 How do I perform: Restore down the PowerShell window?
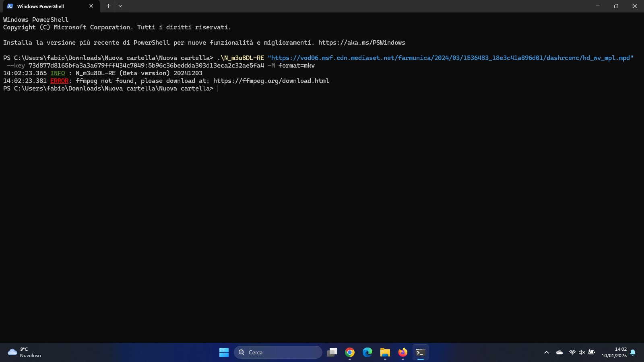coord(616,6)
